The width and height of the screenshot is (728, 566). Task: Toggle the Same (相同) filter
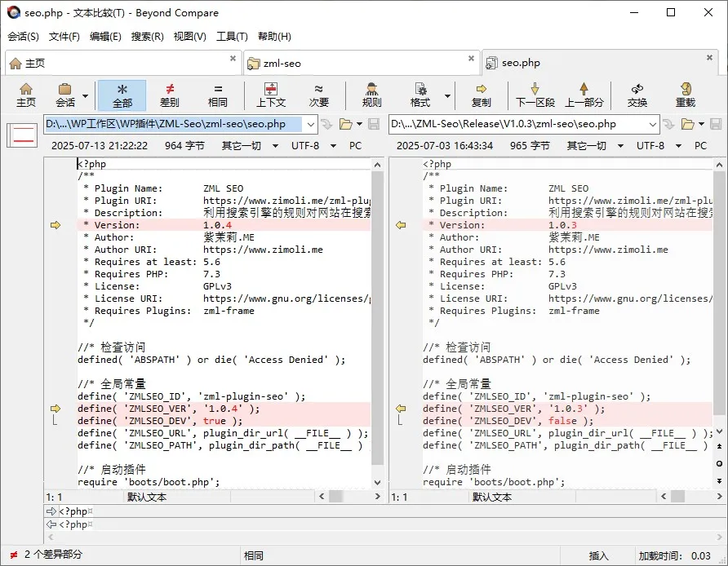[x=218, y=95]
